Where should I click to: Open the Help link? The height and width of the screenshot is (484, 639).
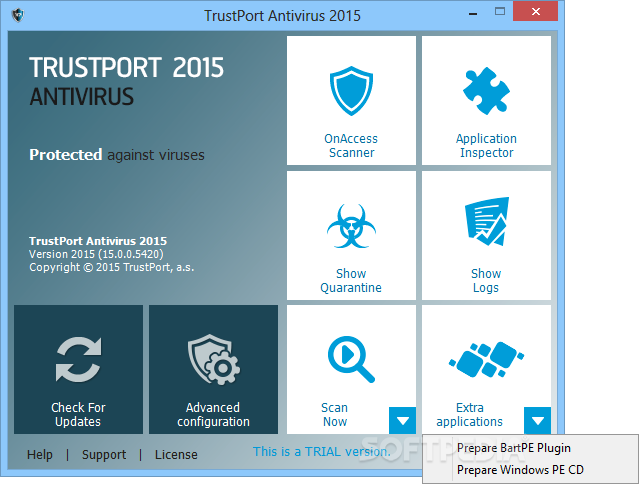click(x=40, y=454)
